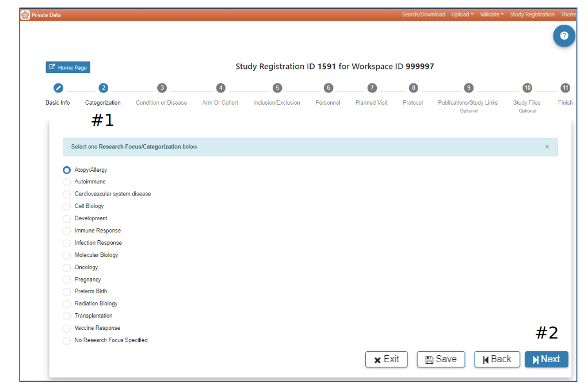Screen dimensions: 588x388
Task: Go to step 8 Protocol circle
Action: 414,88
